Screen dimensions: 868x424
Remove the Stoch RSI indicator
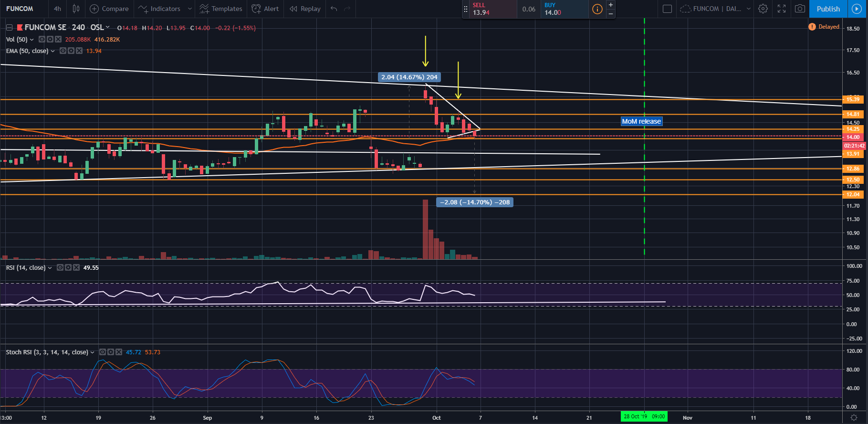click(119, 352)
